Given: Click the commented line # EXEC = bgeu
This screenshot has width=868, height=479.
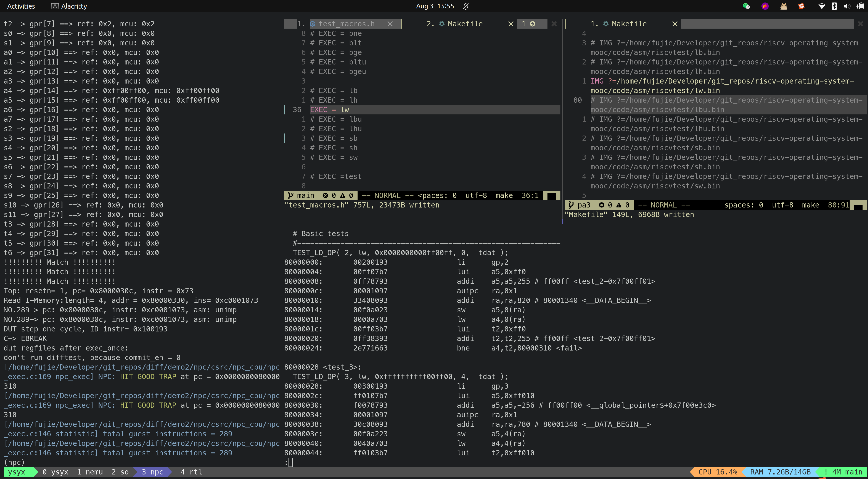Looking at the screenshot, I should click(338, 72).
